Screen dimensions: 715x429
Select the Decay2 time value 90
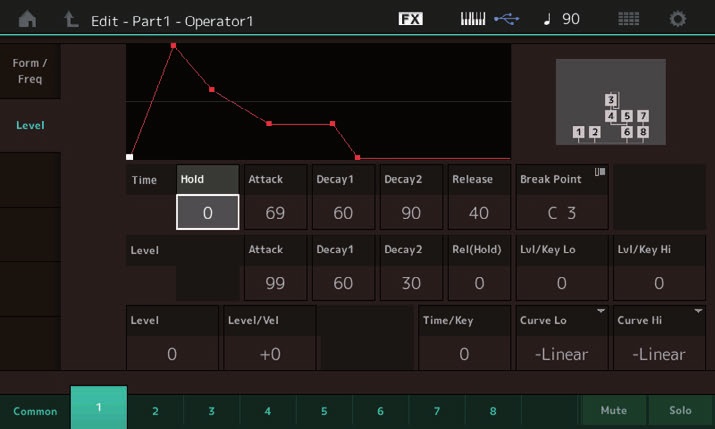[x=411, y=212]
